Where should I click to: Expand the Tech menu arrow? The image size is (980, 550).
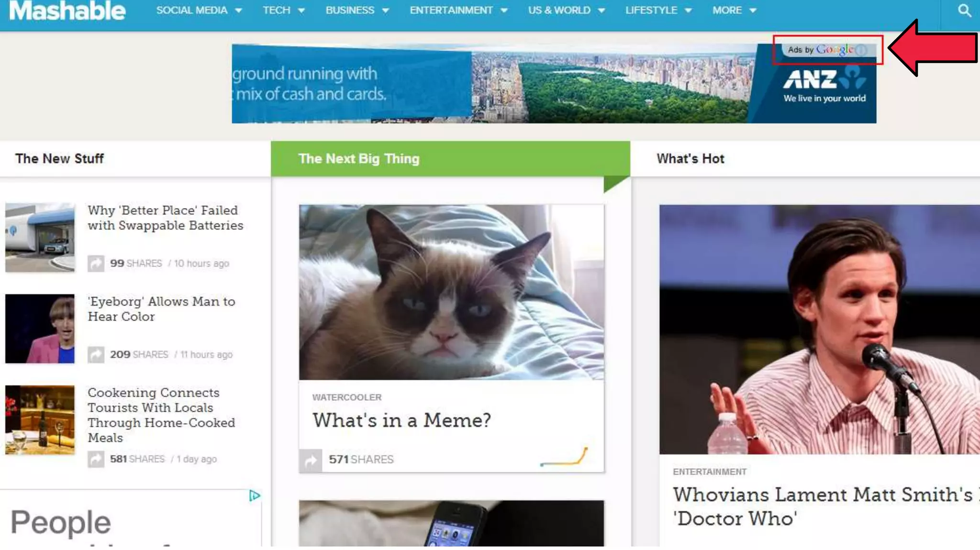coord(301,11)
